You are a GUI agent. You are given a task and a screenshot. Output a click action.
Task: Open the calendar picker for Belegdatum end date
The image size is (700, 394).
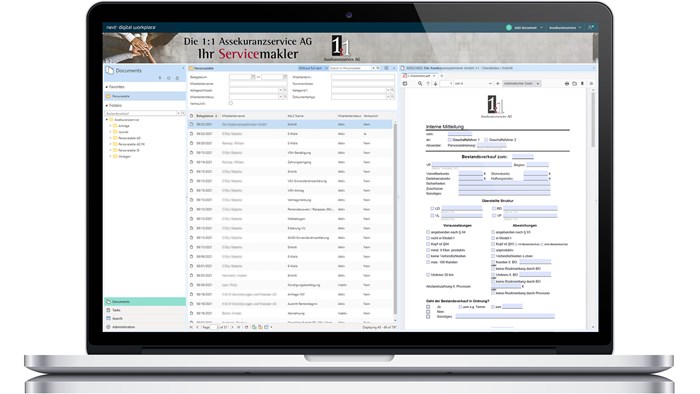tap(285, 77)
